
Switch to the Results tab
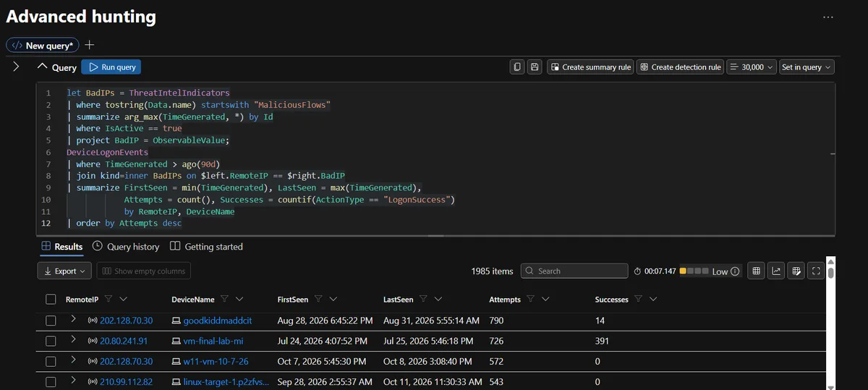pos(61,247)
